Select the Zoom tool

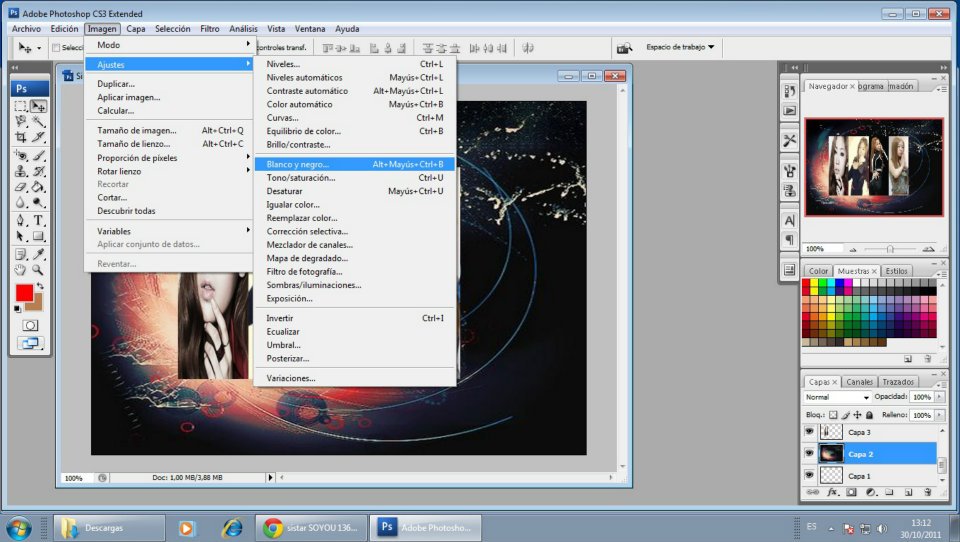click(38, 269)
